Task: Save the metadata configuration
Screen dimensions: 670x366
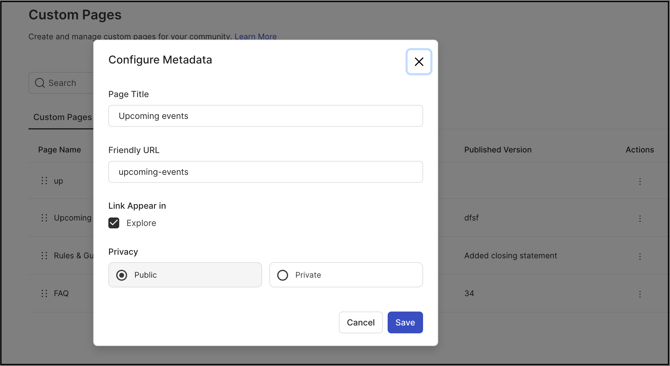Action: tap(405, 322)
